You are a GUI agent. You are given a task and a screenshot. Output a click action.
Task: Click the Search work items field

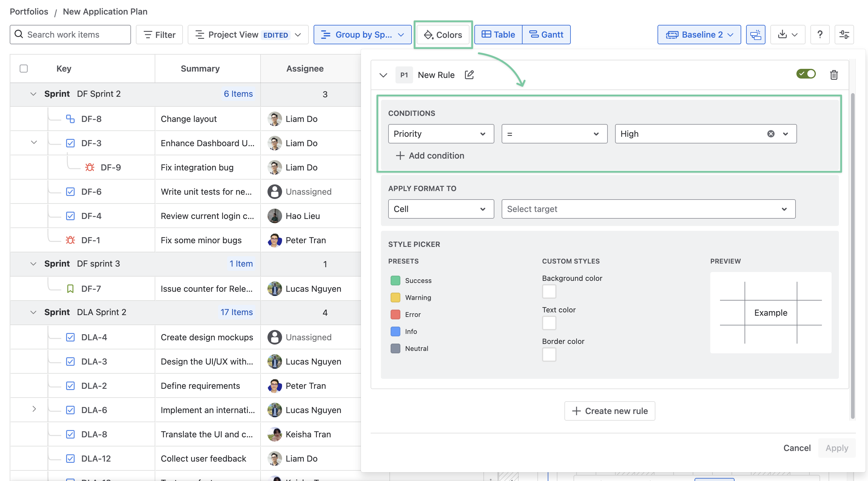pyautogui.click(x=70, y=35)
